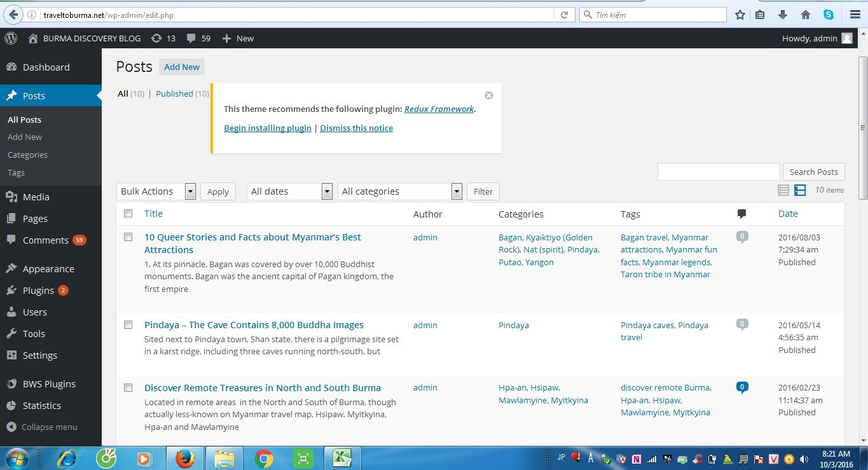
Task: Open Media in the sidebar
Action: (36, 197)
